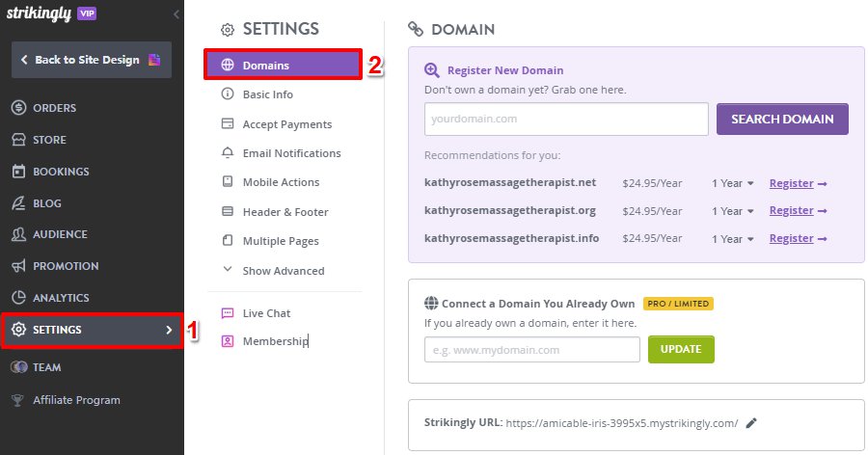Image resolution: width=868 pixels, height=455 pixels.
Task: Click the Team avatars icon
Action: [19, 367]
